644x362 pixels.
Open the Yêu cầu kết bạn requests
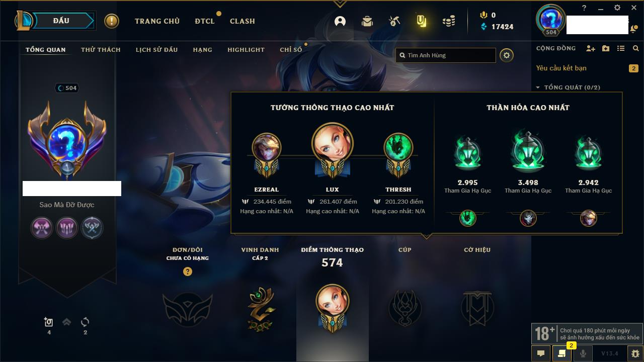click(x=561, y=68)
